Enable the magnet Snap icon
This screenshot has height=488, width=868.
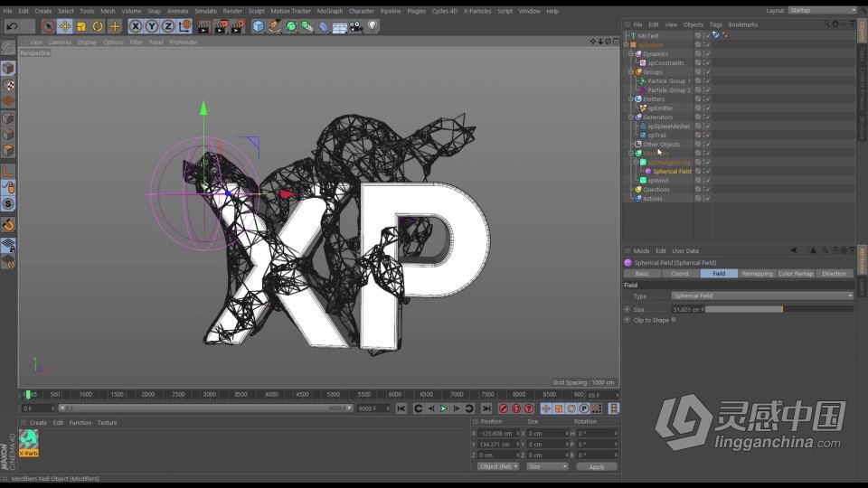click(8, 225)
